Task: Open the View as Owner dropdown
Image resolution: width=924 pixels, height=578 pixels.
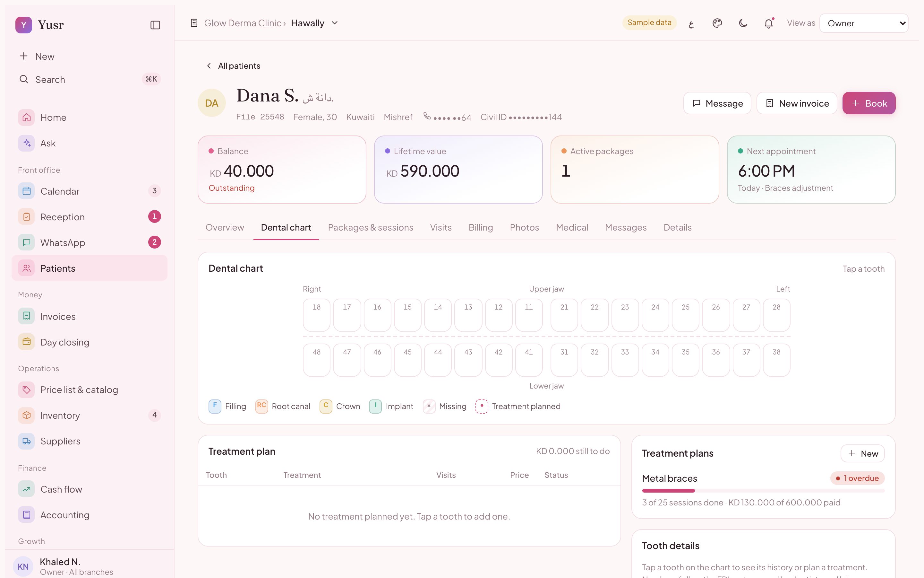Action: pyautogui.click(x=864, y=23)
